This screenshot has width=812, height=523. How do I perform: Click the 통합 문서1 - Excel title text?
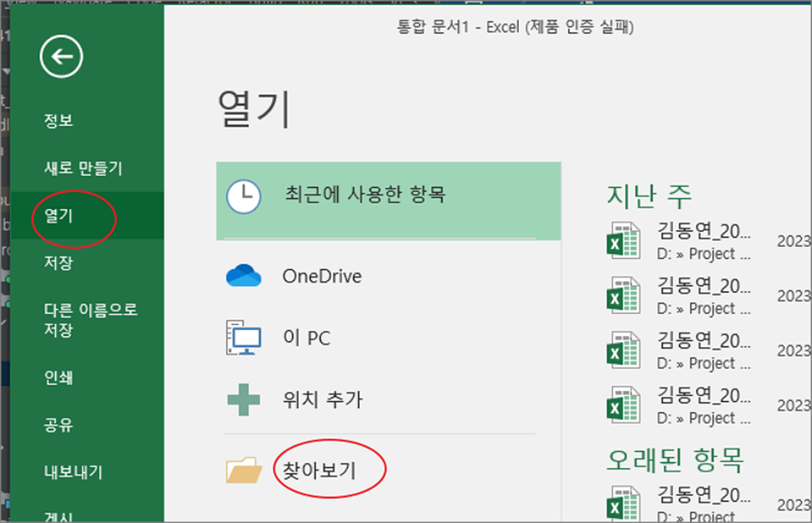[515, 27]
